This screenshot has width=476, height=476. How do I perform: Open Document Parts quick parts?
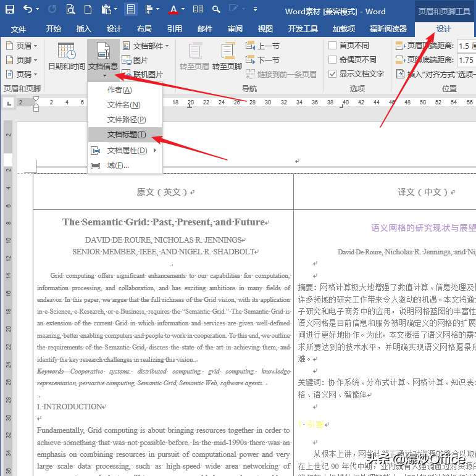146,46
